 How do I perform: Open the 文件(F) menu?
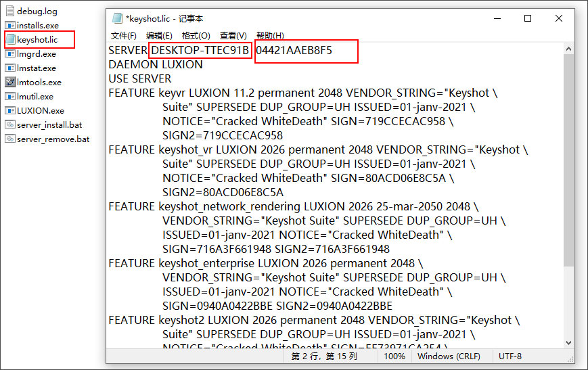coord(123,36)
